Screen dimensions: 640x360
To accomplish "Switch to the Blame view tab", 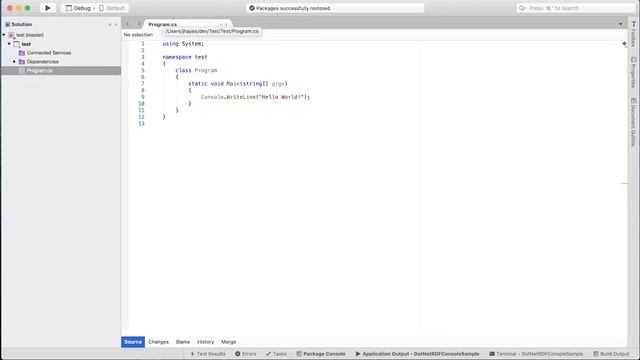I will [183, 342].
